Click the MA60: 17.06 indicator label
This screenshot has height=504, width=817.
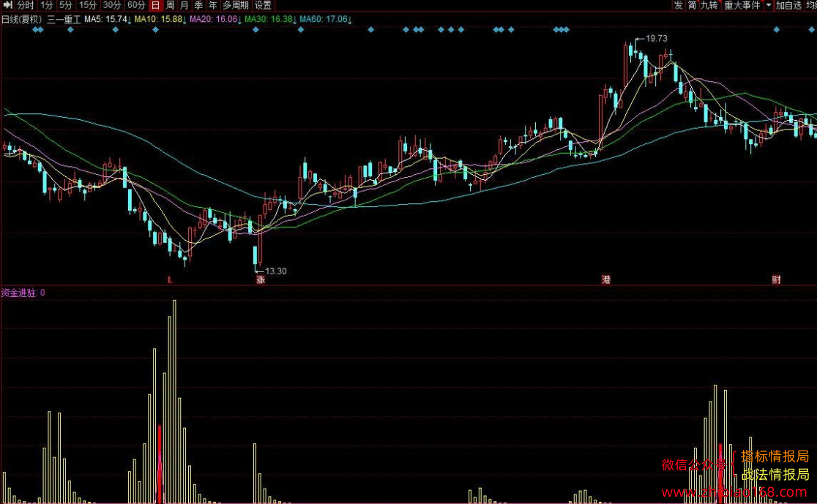tap(326, 19)
